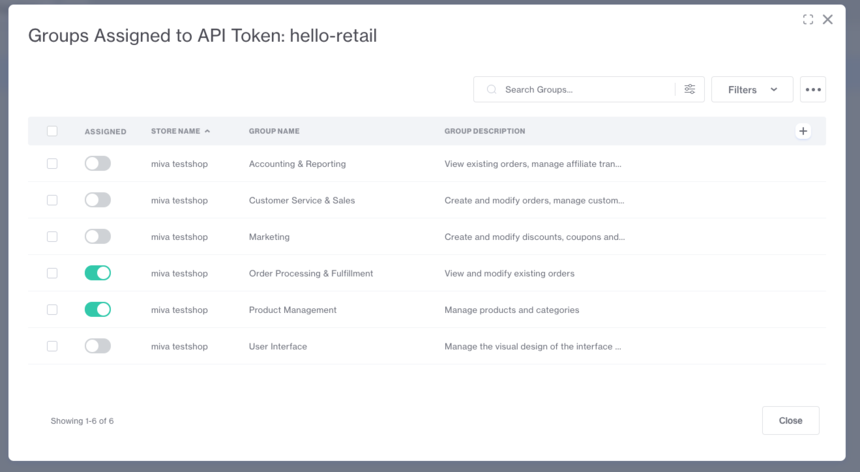Select the User Interface row checkbox
Viewport: 860px width, 472px height.
[52, 346]
